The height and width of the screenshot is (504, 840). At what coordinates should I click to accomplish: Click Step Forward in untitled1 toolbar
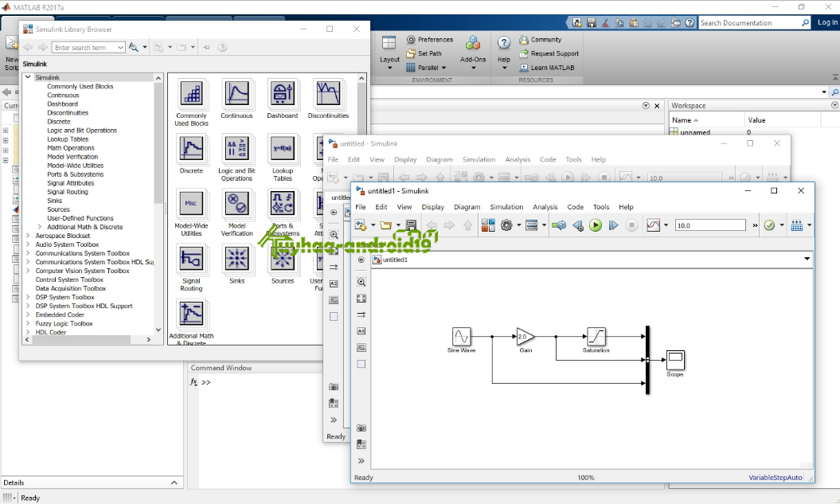point(613,225)
